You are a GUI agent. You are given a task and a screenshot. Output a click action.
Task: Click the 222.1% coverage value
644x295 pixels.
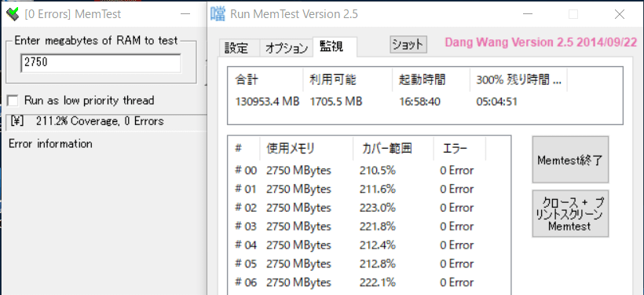click(379, 282)
